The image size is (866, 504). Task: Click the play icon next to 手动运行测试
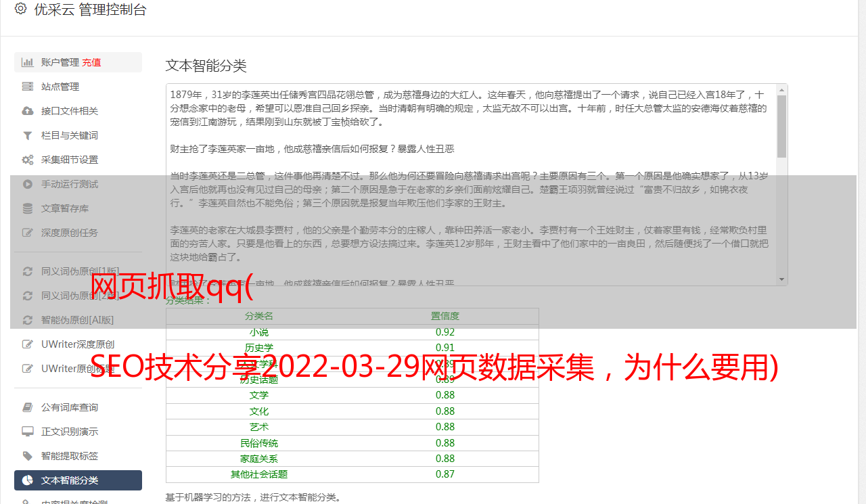(x=28, y=184)
